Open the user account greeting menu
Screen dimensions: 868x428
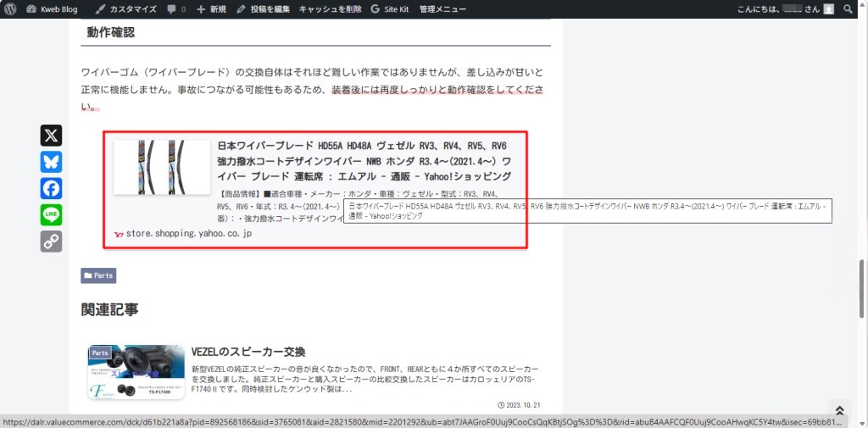[x=778, y=9]
